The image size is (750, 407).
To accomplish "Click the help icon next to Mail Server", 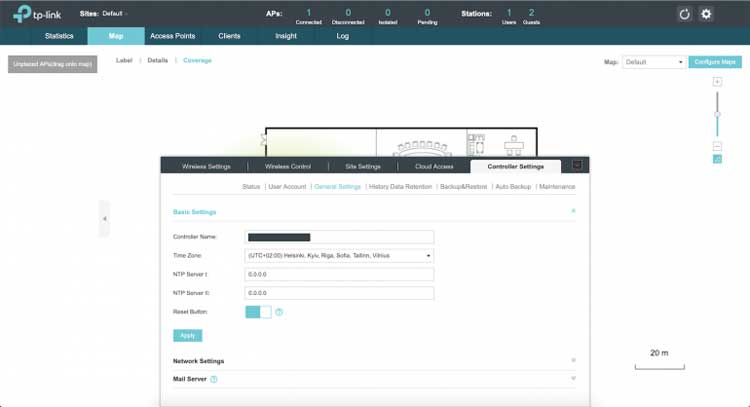I will click(x=214, y=379).
